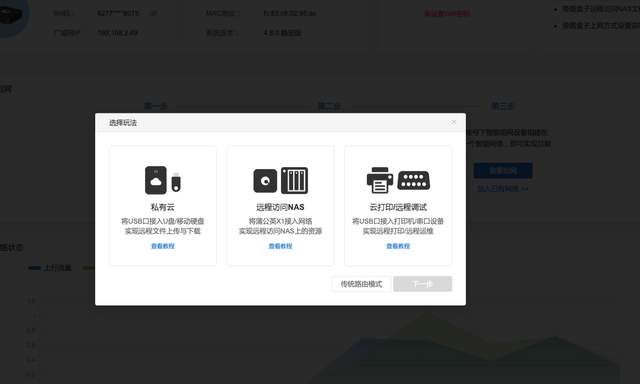Close the 选择玩法 dialog
640x384 pixels.
tap(453, 122)
